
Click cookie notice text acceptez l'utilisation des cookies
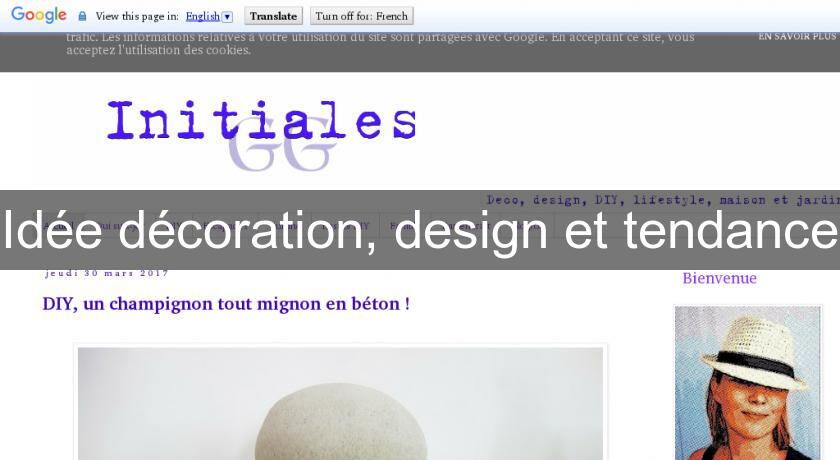(159, 50)
